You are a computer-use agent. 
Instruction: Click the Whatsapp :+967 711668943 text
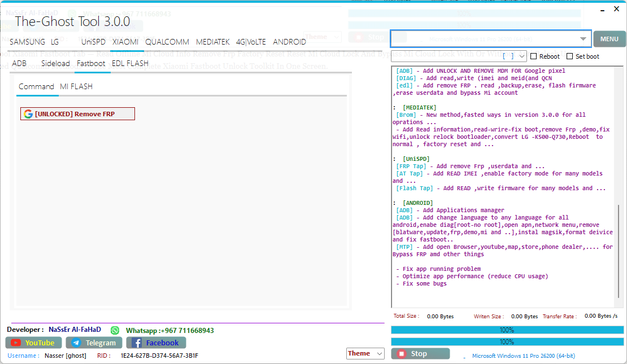pos(169,331)
